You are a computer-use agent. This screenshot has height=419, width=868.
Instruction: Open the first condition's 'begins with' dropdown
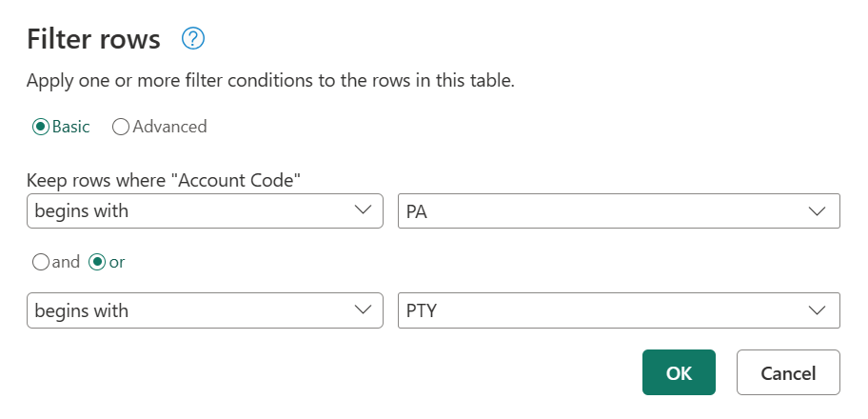[x=190, y=211]
